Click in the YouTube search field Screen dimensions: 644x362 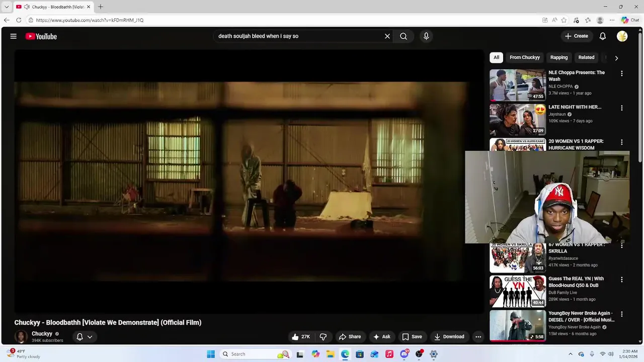(x=299, y=36)
